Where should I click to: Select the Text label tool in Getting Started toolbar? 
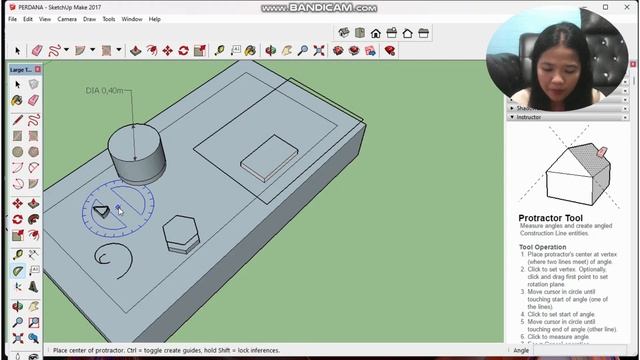pyautogui.click(x=236, y=51)
